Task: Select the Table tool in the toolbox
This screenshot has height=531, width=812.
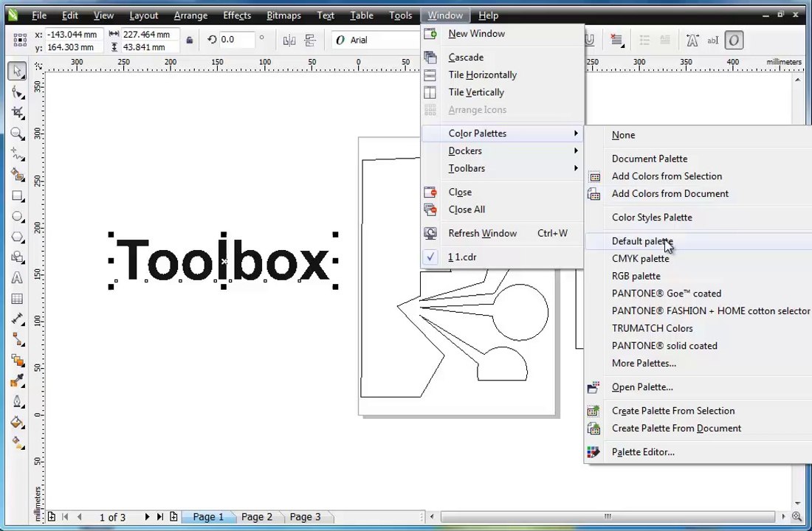Action: coord(17,299)
